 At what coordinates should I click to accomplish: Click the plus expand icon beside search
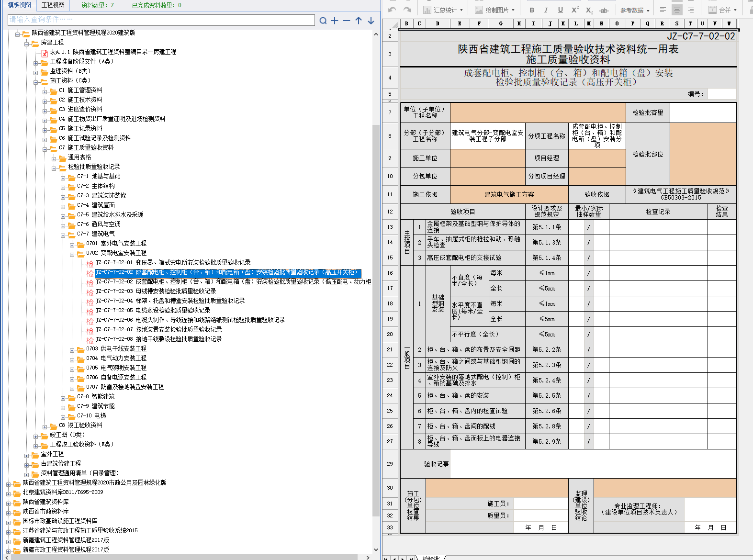335,21
